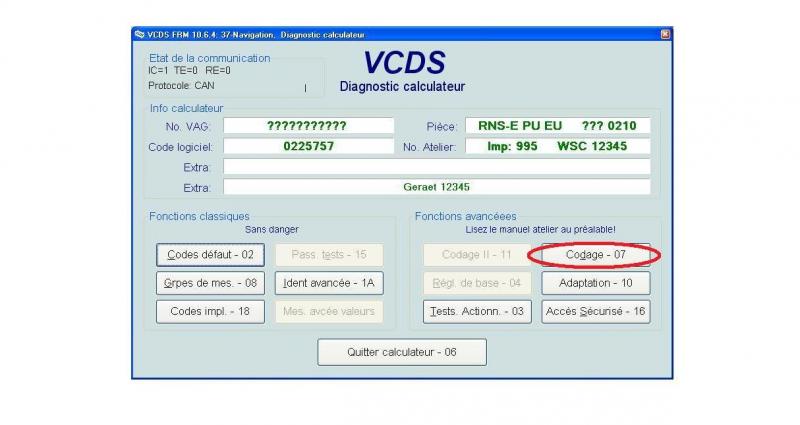Click the Mes. avcée valeurs button
Screen dimensions: 800x425
click(329, 312)
